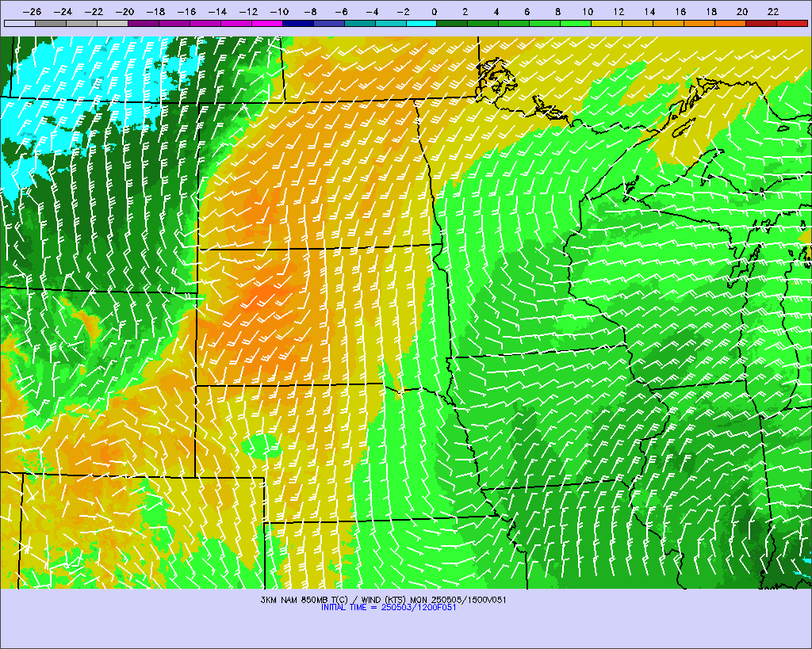Select the bright green swatch between 8 and 10
The image size is (812, 649).
[576, 23]
